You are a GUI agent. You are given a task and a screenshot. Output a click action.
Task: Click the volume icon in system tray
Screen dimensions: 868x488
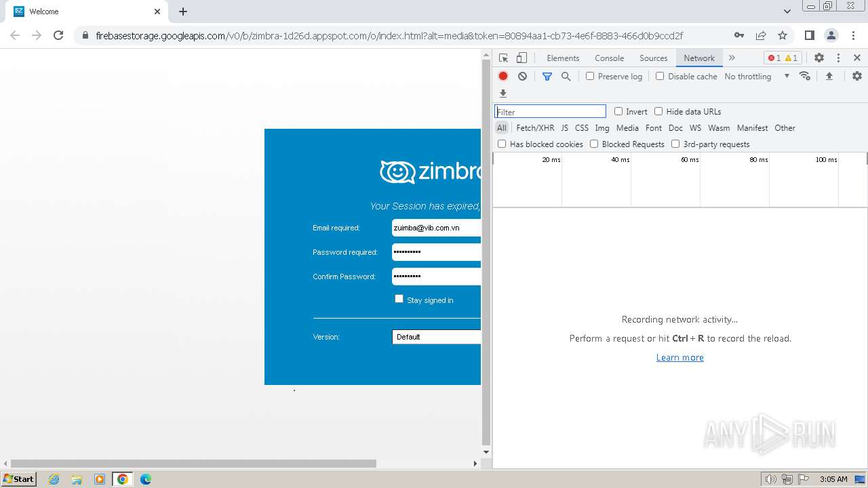pos(770,479)
